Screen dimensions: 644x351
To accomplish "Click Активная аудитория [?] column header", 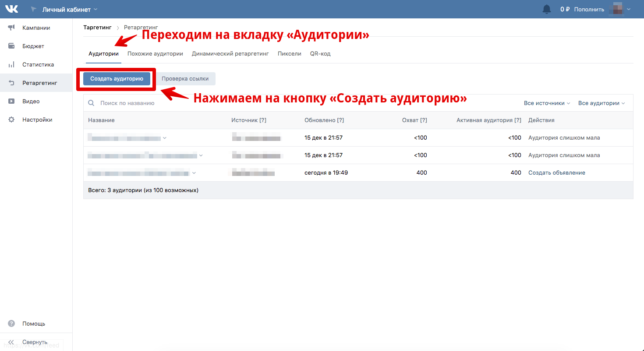I will pos(489,120).
